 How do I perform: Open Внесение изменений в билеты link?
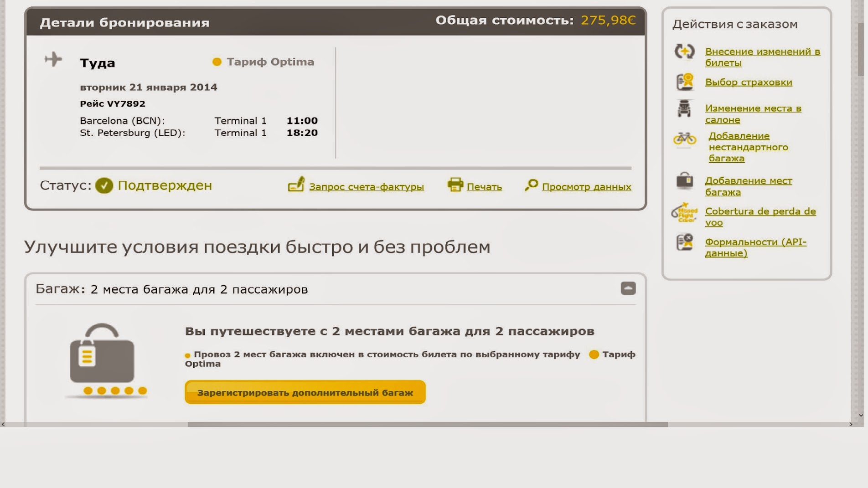coord(763,57)
